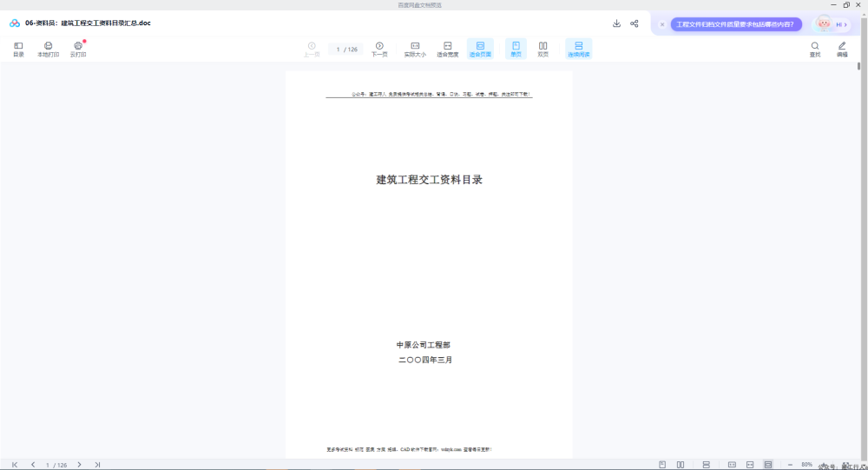Click the vertical scrollbar thumb
This screenshot has height=470, width=868.
858,66
